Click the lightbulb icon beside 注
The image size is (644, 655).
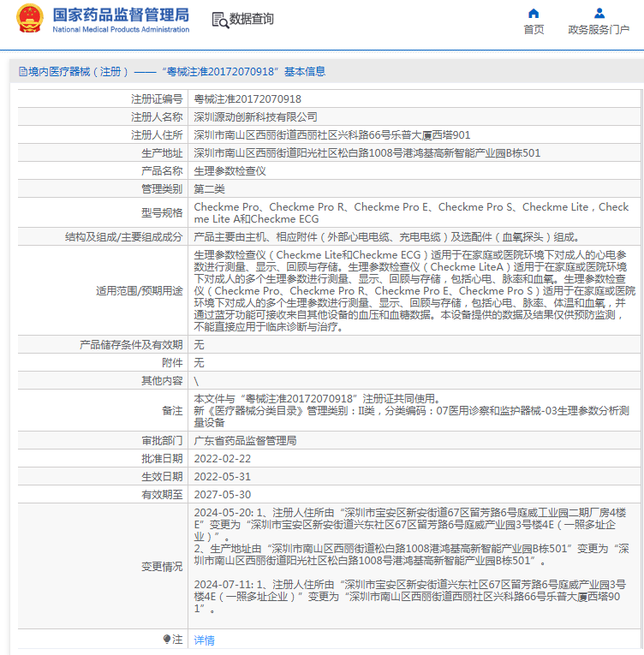coord(167,639)
